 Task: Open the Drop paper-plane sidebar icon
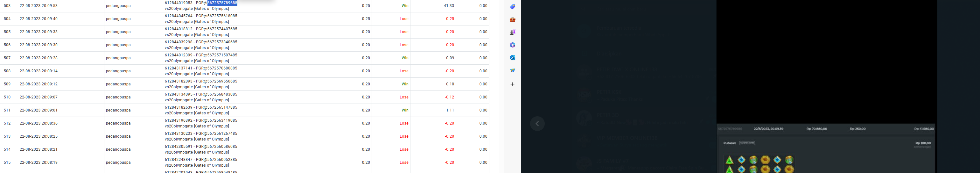pyautogui.click(x=513, y=70)
